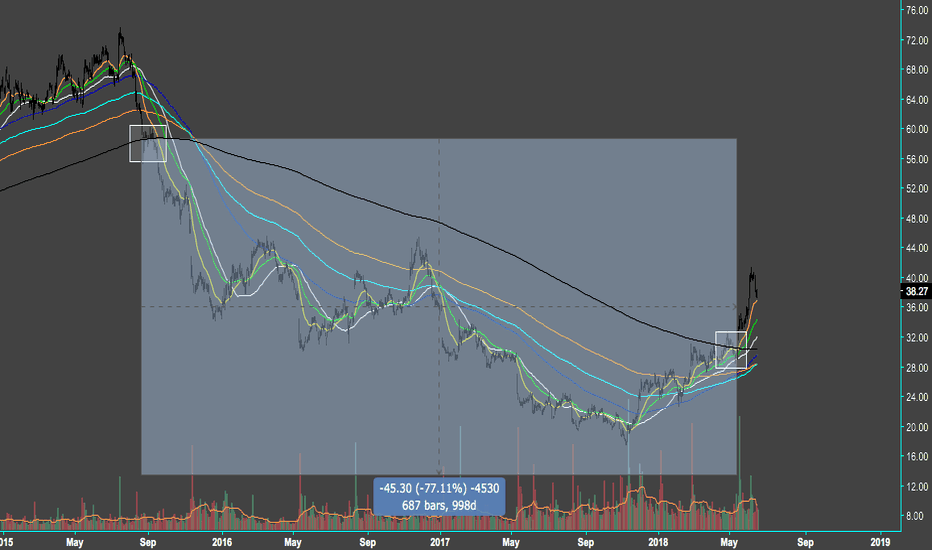932x550 pixels.
Task: Click the May label between 2017 and 2018
Action: 511,542
